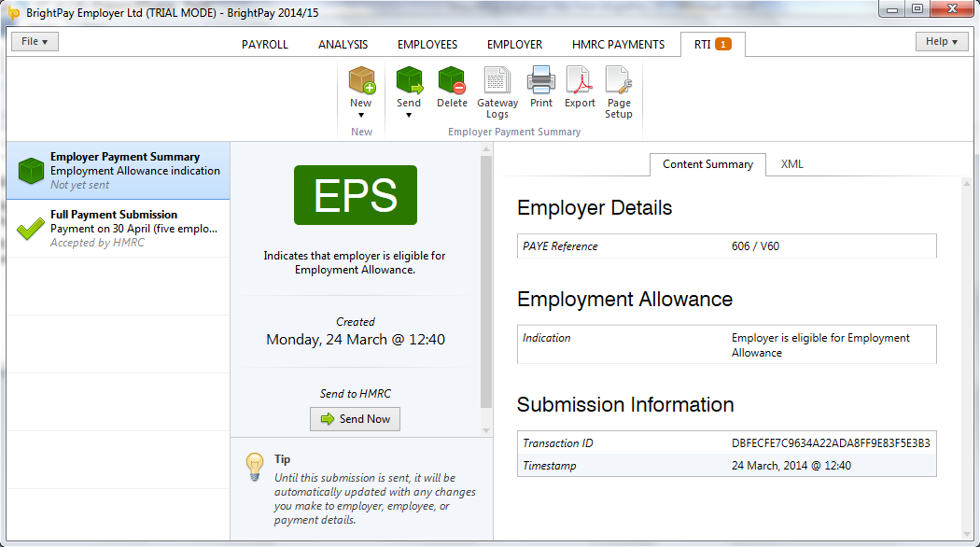Click the 'Transaction ID' label
Viewport: 980px width, 547px height.
pyautogui.click(x=557, y=443)
